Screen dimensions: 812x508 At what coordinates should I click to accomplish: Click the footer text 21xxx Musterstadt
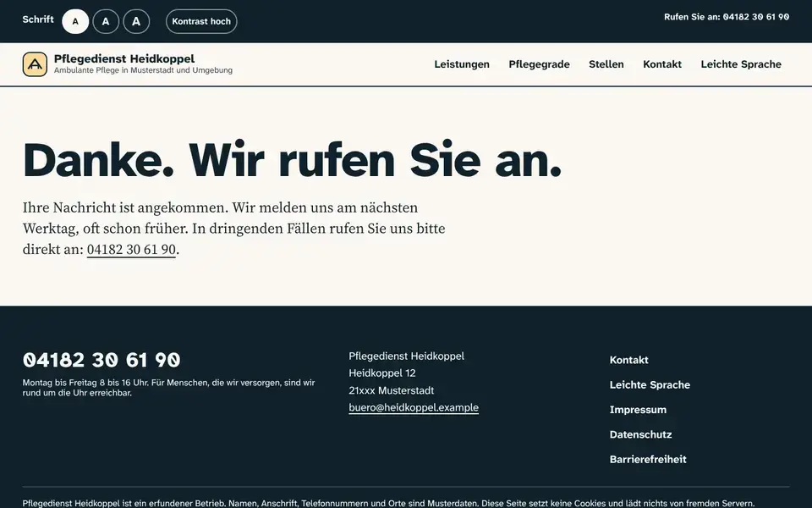tap(392, 390)
